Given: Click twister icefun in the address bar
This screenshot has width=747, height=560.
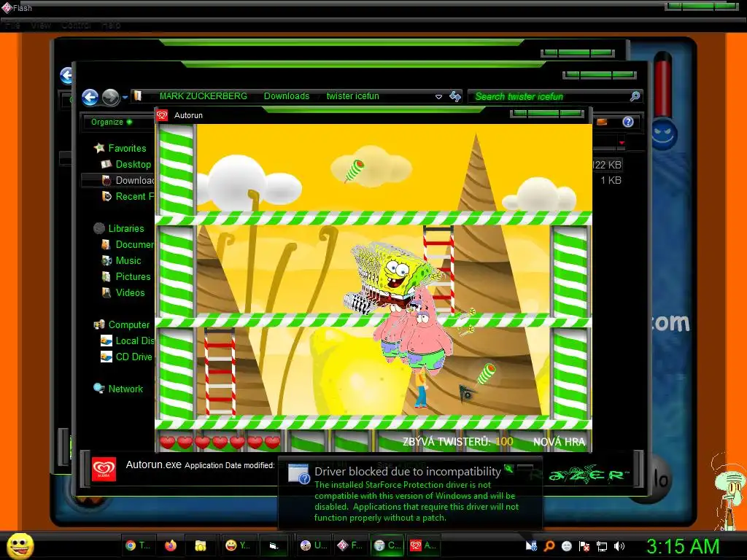Looking at the screenshot, I should point(352,96).
